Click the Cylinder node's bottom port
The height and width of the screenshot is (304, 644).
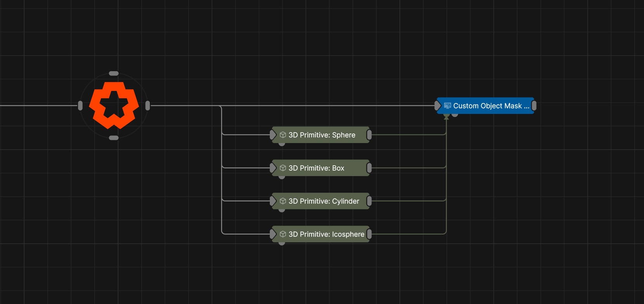pos(282,210)
